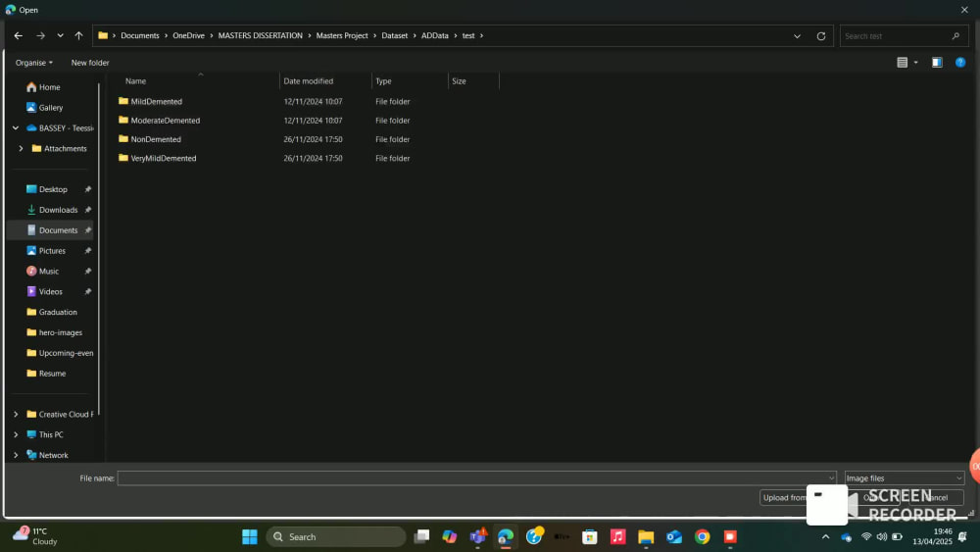
Task: Expand the Attachments folder node
Action: [22, 149]
